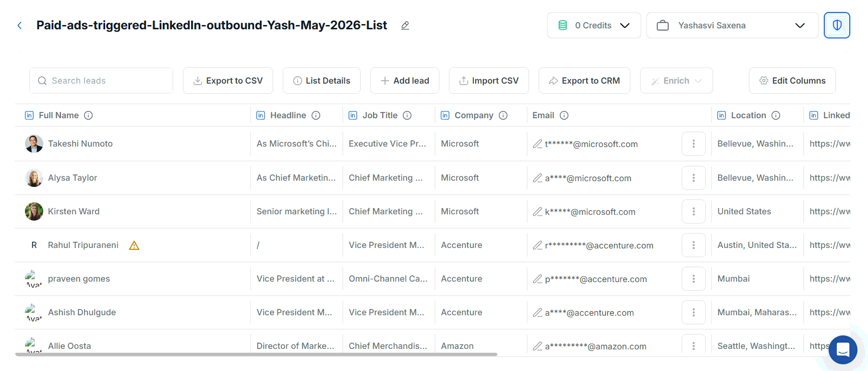
Task: Click Export to CSV button
Action: [x=228, y=81]
